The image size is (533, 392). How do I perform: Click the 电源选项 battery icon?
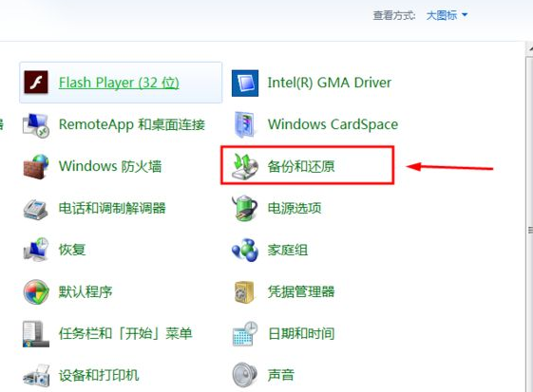coord(245,208)
